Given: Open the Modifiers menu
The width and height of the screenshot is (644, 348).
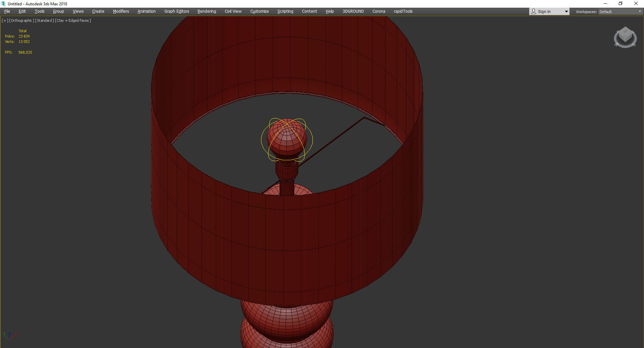Looking at the screenshot, I should pos(121,11).
